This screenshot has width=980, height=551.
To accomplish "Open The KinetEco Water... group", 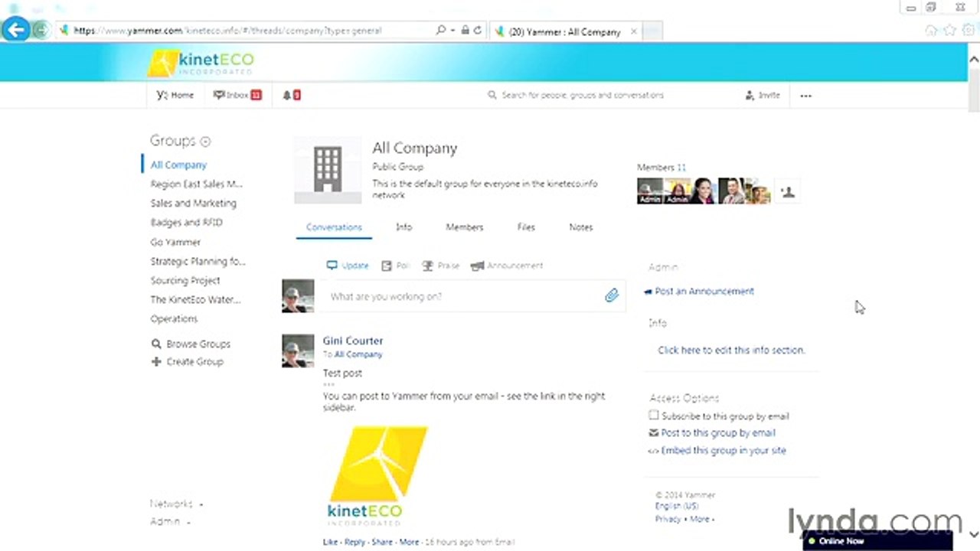I will coord(195,299).
